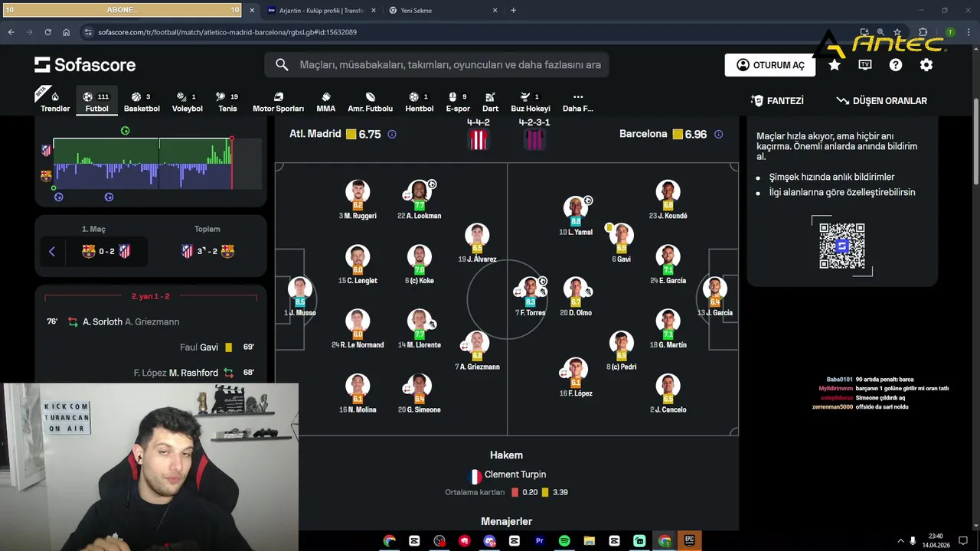Open aggregate Toplam 3 - 2 score

tap(207, 251)
